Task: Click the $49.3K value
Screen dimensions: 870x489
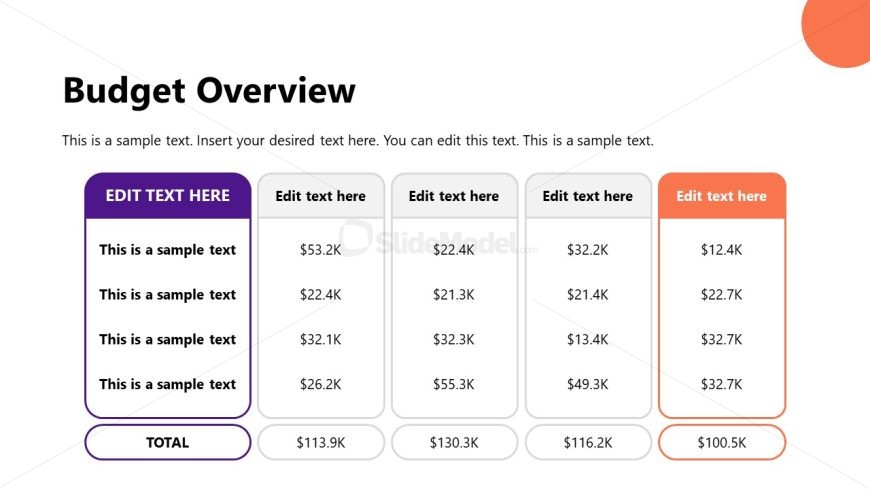Action: pyautogui.click(x=588, y=384)
